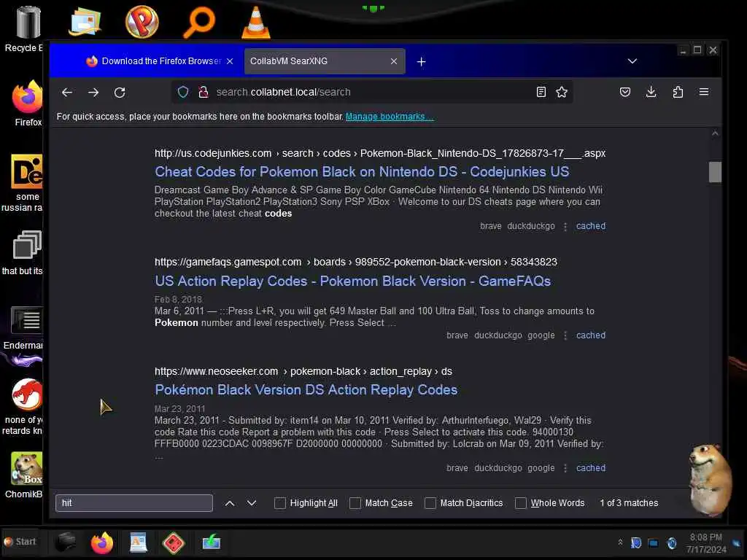747x560 pixels.
Task: Open the mail envelope desktop icon
Action: (85, 22)
